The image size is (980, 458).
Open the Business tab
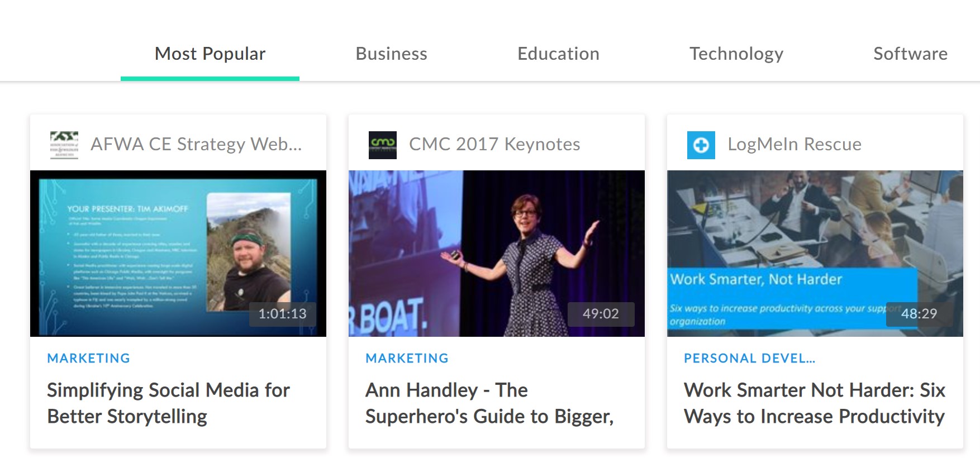coord(391,54)
